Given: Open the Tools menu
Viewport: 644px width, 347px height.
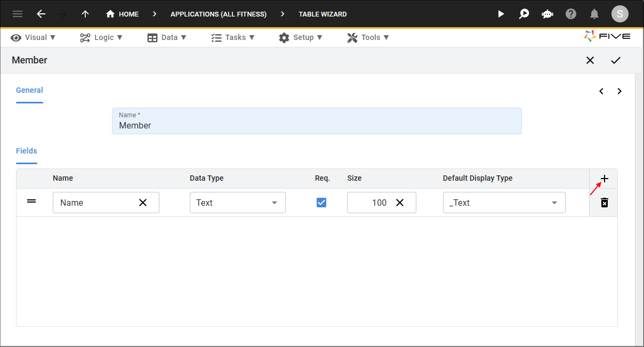Looking at the screenshot, I should [x=368, y=37].
